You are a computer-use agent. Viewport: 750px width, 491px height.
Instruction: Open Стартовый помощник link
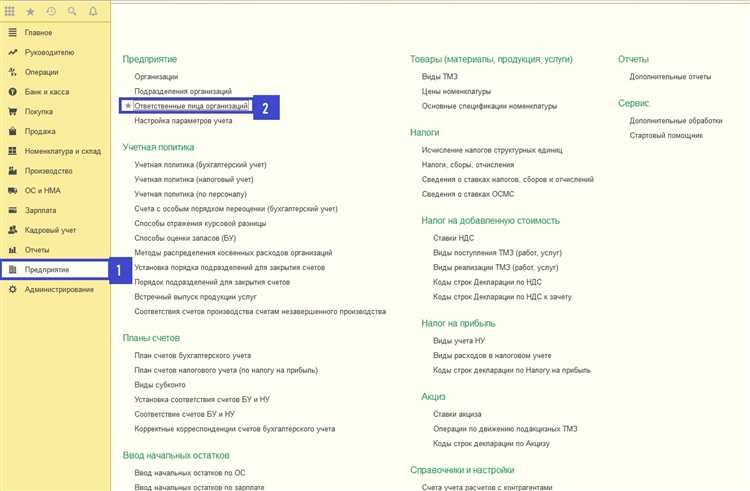pyautogui.click(x=666, y=135)
